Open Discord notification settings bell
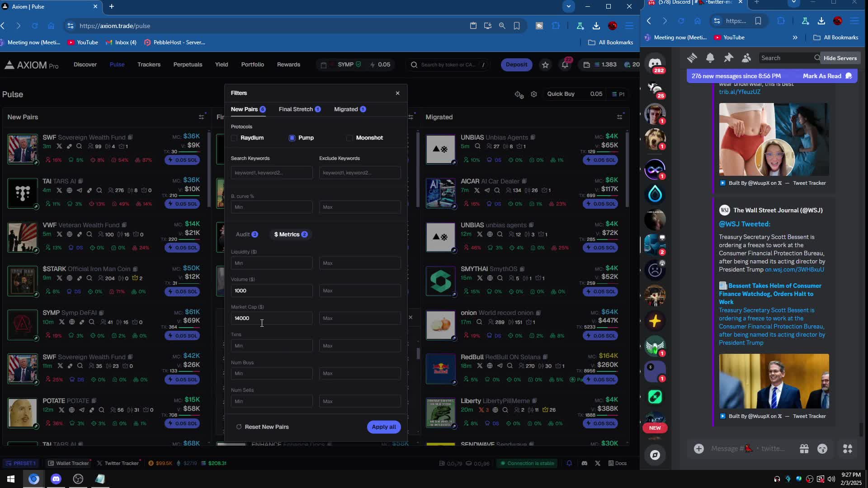The width and height of the screenshot is (868, 488). pos(710,58)
